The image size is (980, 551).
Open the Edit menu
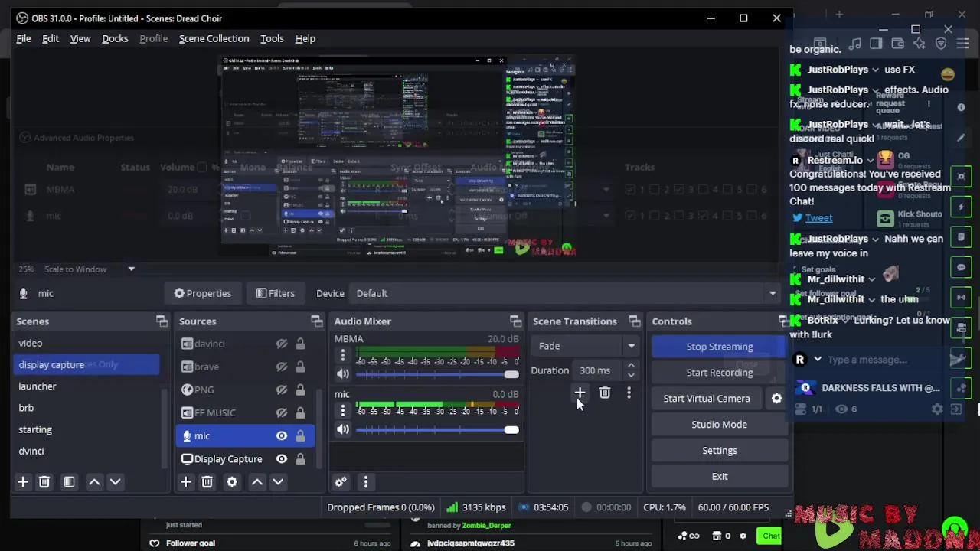point(51,38)
